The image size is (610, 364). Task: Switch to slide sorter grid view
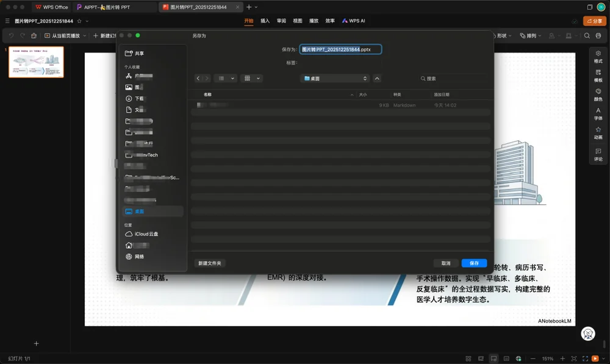[468, 359]
